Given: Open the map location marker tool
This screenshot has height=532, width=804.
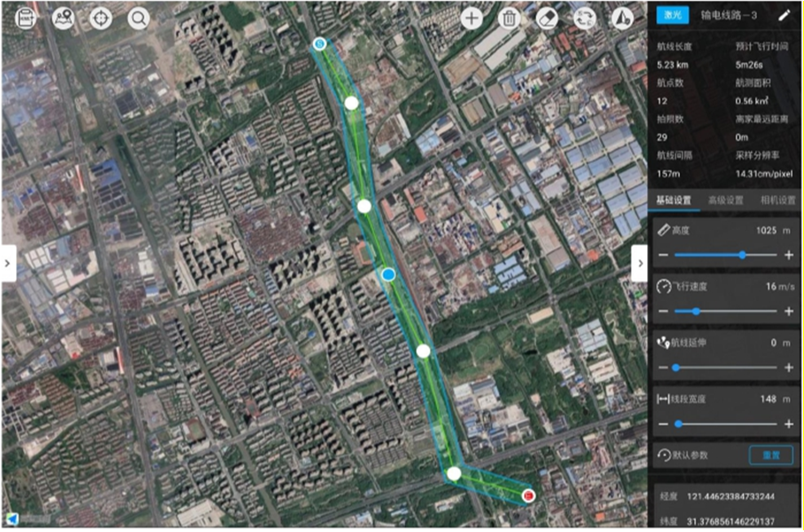Looking at the screenshot, I should coord(64,19).
